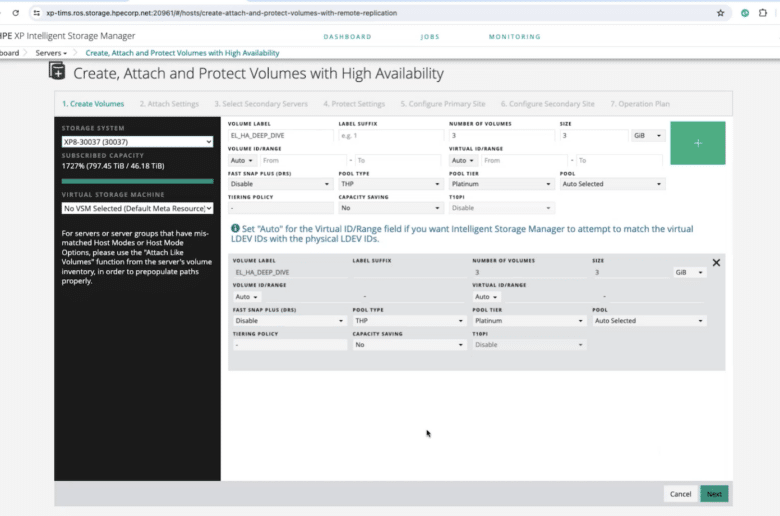Screen dimensions: 780x516
Task: Click the top Number of Volumes input
Action: (x=501, y=135)
